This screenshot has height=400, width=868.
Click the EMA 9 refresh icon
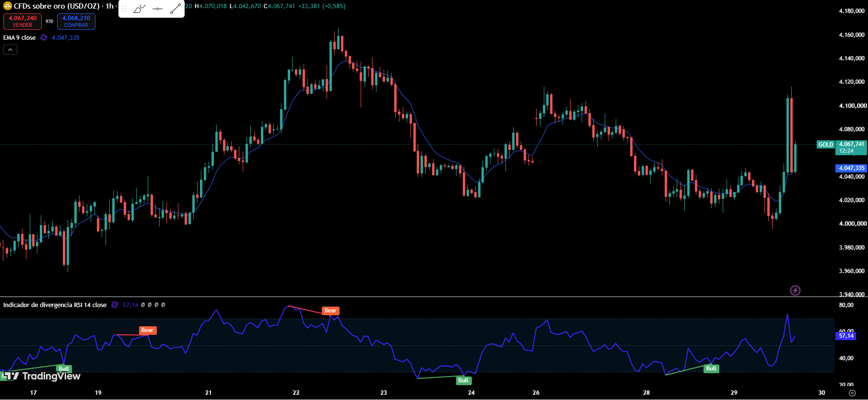(x=44, y=37)
